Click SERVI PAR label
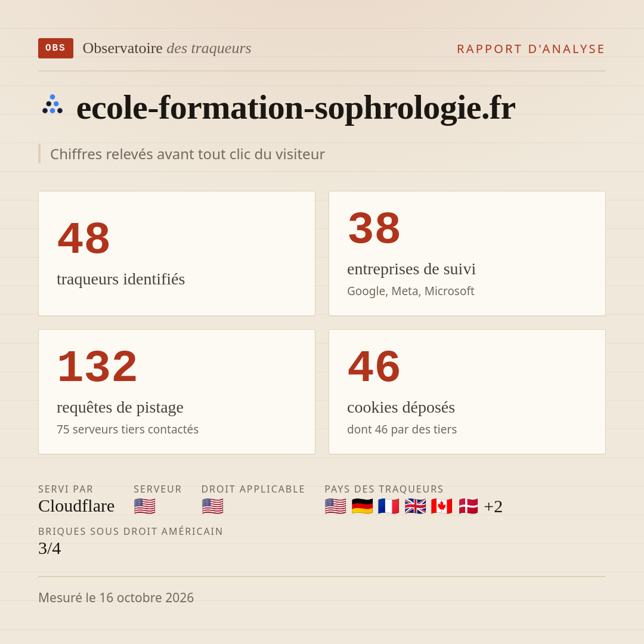The width and height of the screenshot is (644, 644). (x=66, y=489)
